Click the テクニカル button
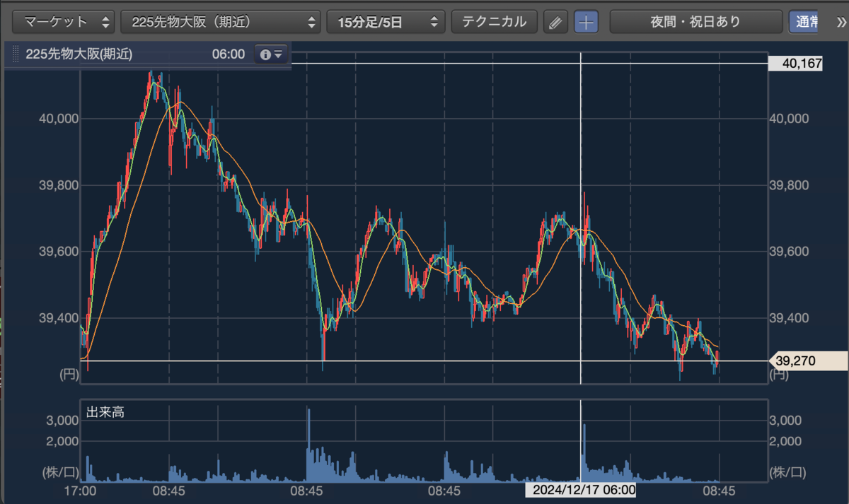Image resolution: width=849 pixels, height=504 pixels. coord(494,22)
